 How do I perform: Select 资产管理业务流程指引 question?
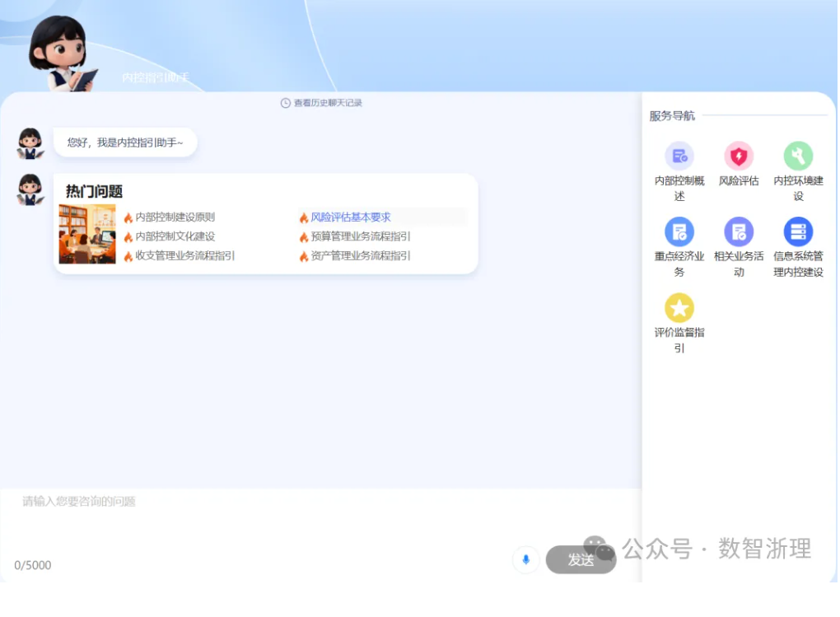click(x=360, y=255)
